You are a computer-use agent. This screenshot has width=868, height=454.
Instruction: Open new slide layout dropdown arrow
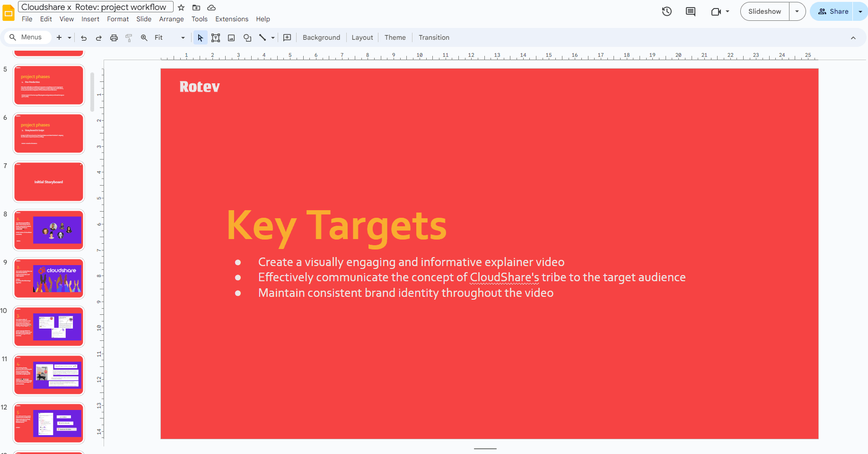(70, 38)
